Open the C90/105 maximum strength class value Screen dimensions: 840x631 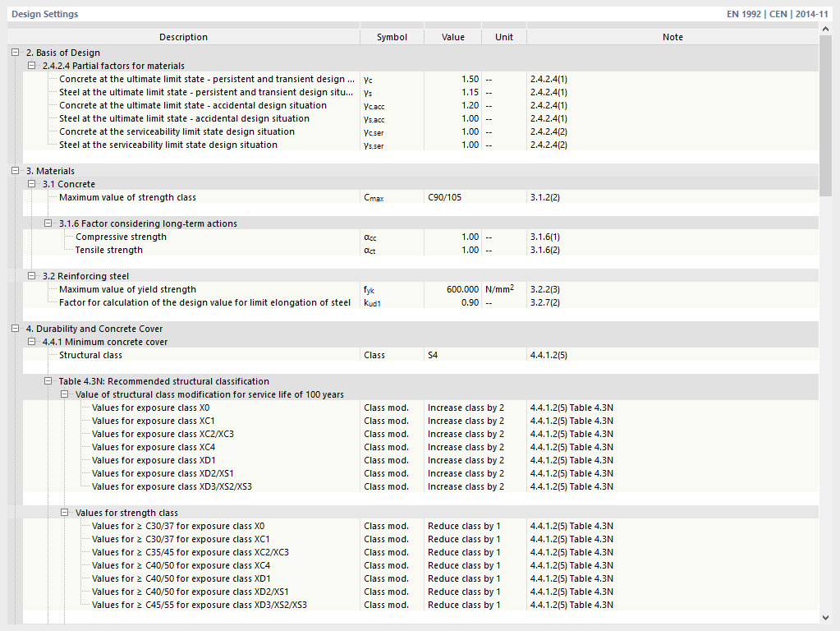[452, 197]
